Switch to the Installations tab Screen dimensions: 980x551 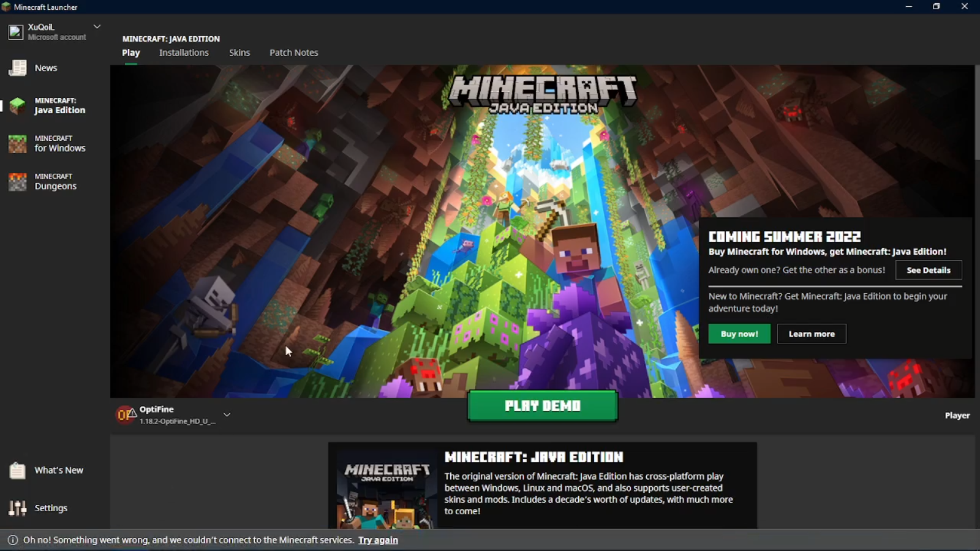pos(184,53)
